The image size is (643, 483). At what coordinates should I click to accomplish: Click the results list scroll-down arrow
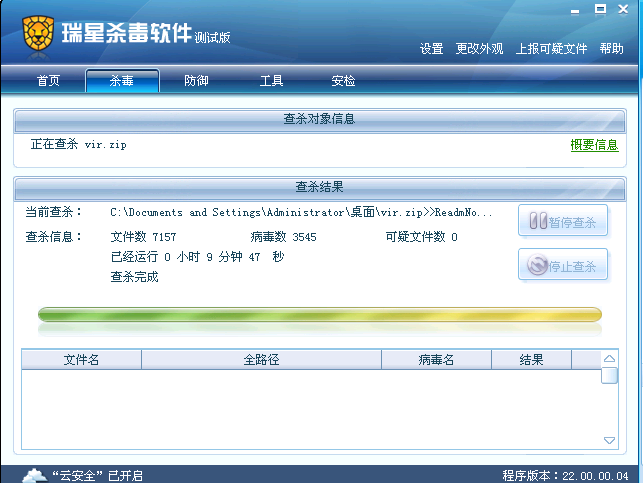click(609, 440)
